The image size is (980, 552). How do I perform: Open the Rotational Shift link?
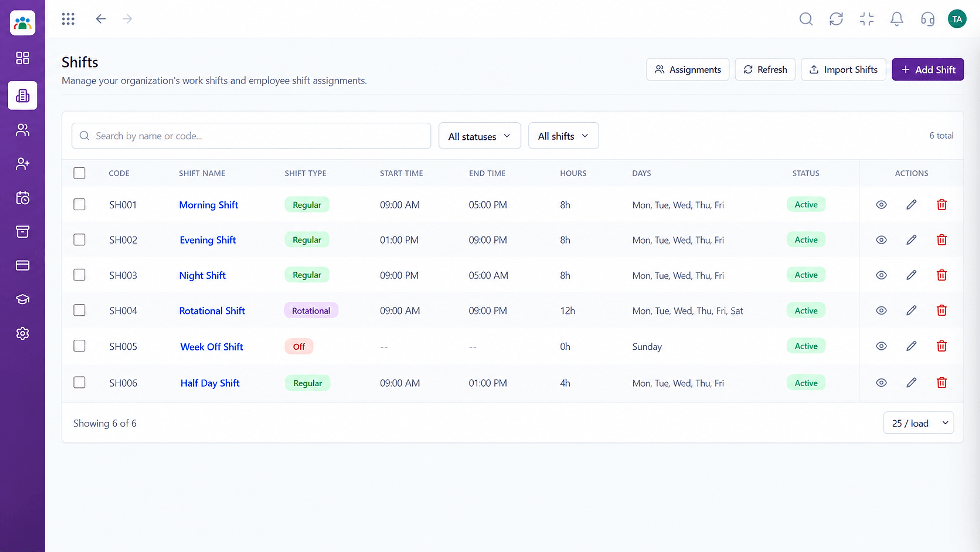[212, 311]
